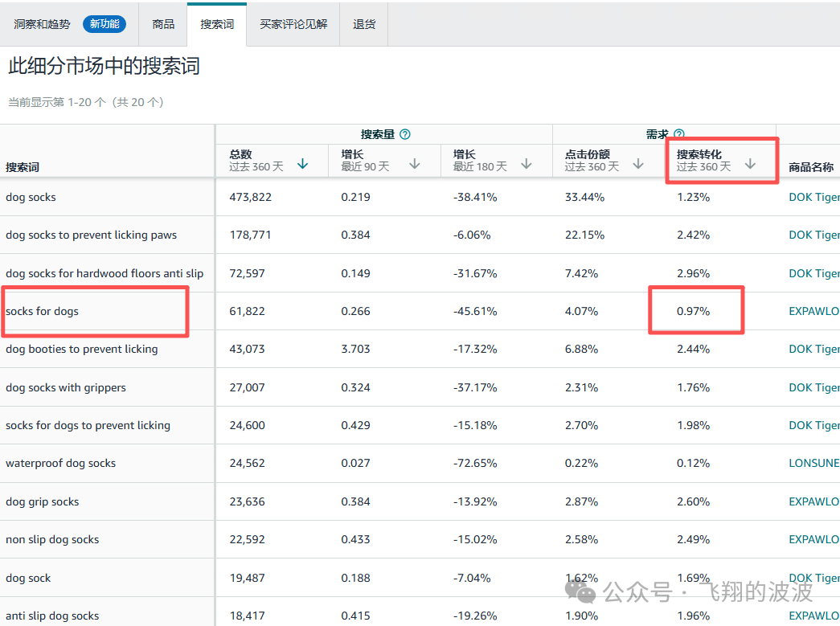Click the 新功能 badge next to 洞察和趋势
The height and width of the screenshot is (626, 840).
(x=105, y=23)
